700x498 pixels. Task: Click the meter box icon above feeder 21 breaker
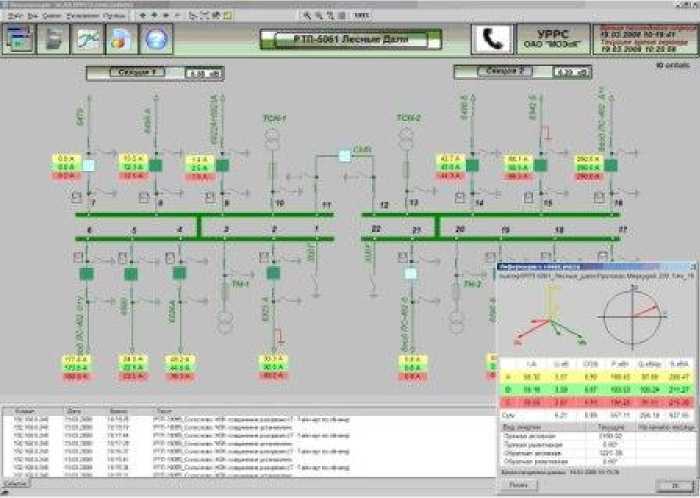[403, 257]
